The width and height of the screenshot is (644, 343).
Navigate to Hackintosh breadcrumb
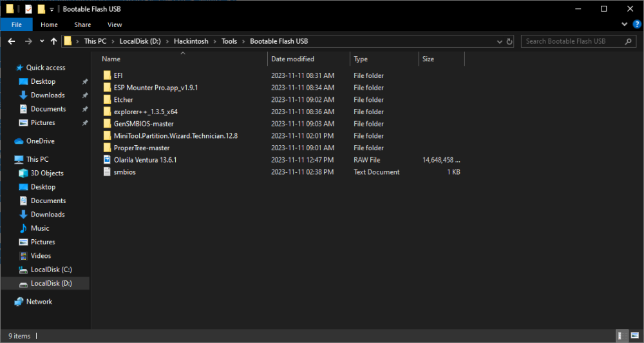point(191,41)
